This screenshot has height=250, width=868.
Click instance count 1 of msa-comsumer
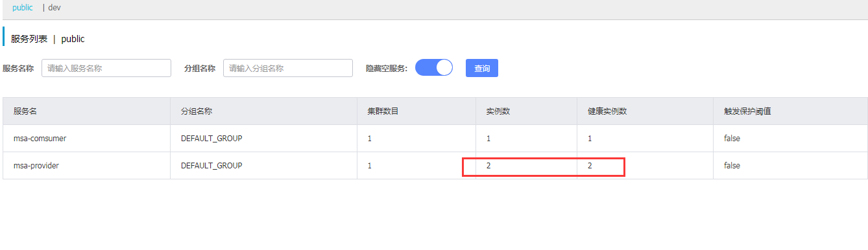[489, 139]
